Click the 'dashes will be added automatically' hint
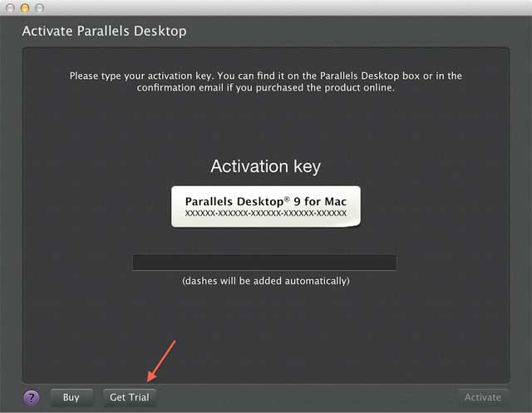This screenshot has height=413, width=532. [266, 281]
